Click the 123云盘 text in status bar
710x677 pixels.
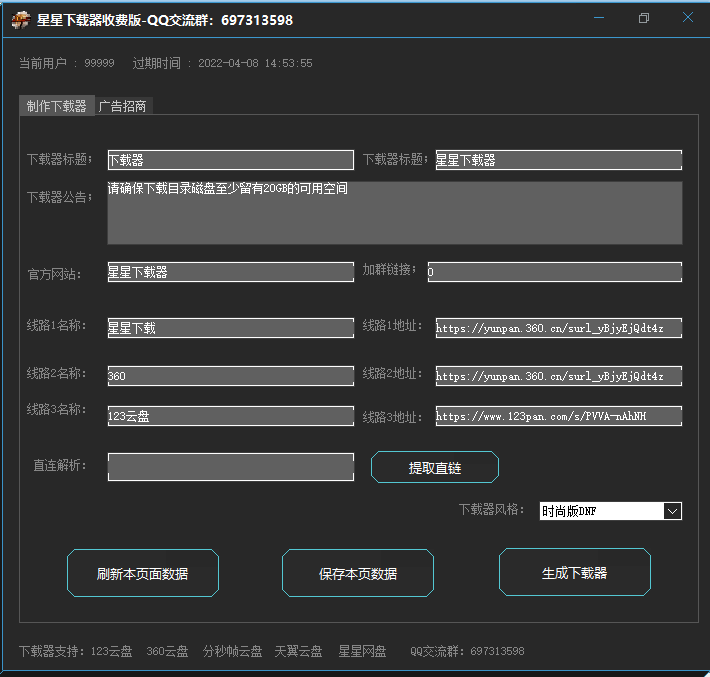pos(111,651)
